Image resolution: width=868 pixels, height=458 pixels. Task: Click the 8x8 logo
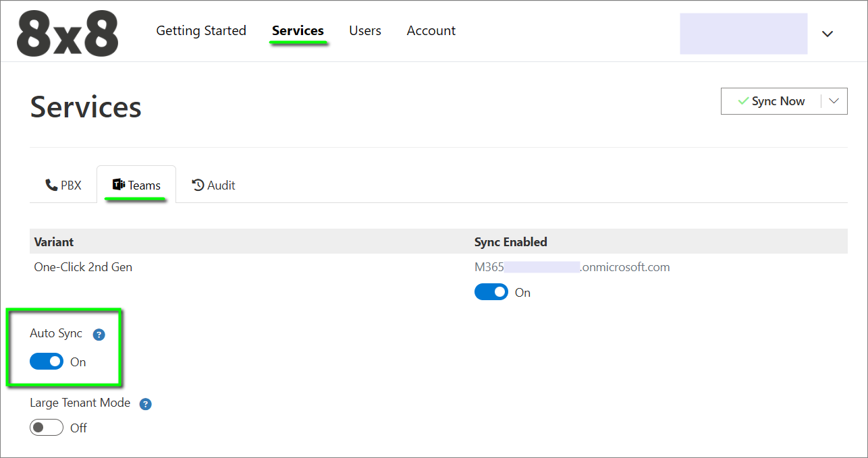click(x=67, y=32)
